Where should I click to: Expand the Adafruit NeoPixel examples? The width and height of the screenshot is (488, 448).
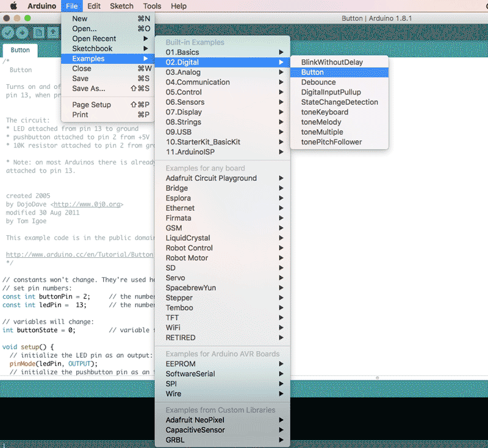tap(223, 420)
